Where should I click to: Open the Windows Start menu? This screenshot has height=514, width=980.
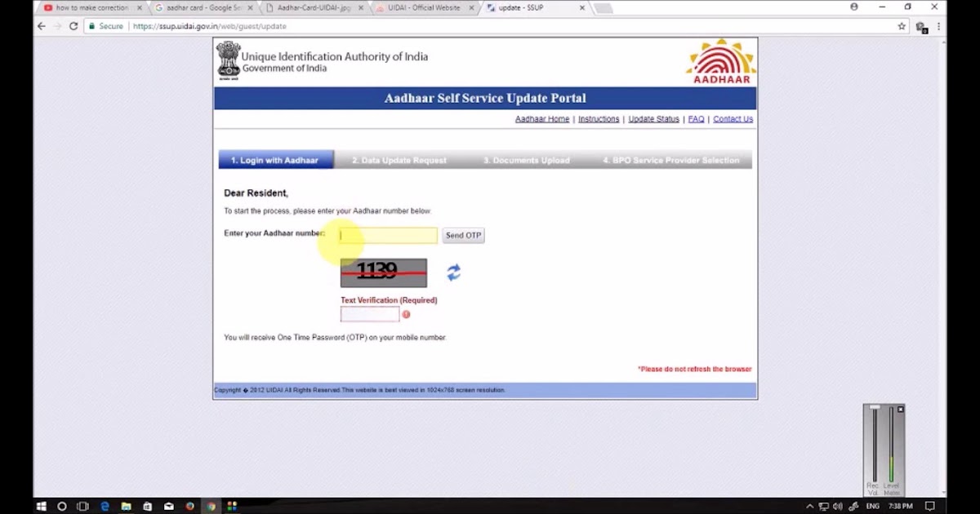pos(42,506)
